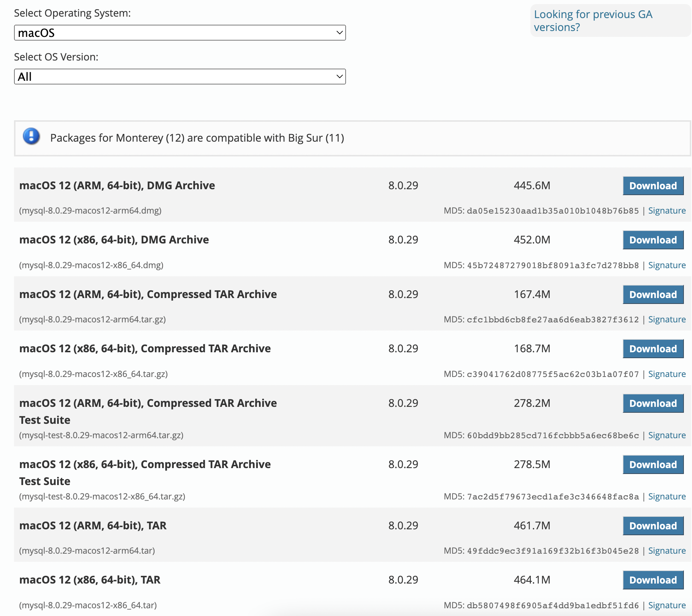This screenshot has height=616, width=692.
Task: Click filename (mysql-8.0.29-macos12-x86_64.tar)
Action: 88,605
